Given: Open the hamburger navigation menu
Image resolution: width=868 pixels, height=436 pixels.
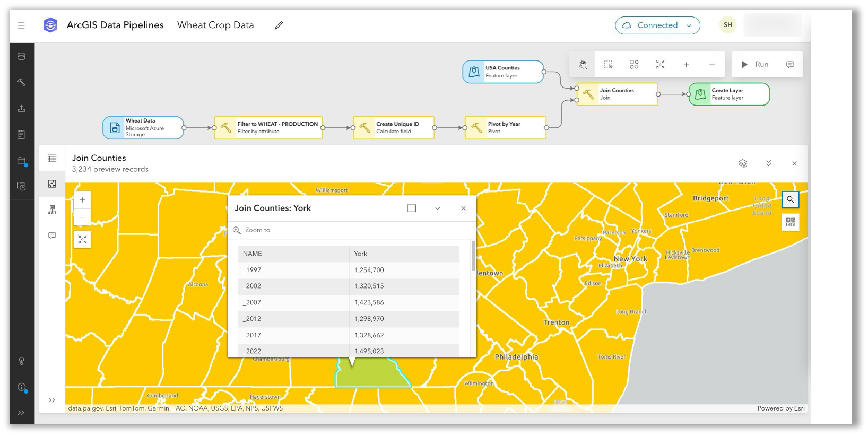Looking at the screenshot, I should pos(21,25).
